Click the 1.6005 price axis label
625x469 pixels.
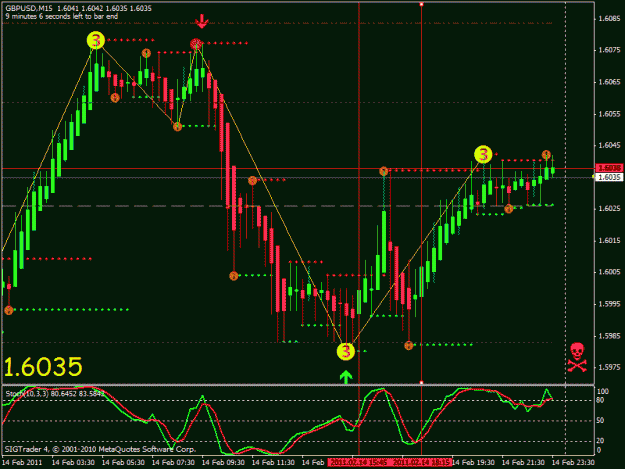click(609, 272)
